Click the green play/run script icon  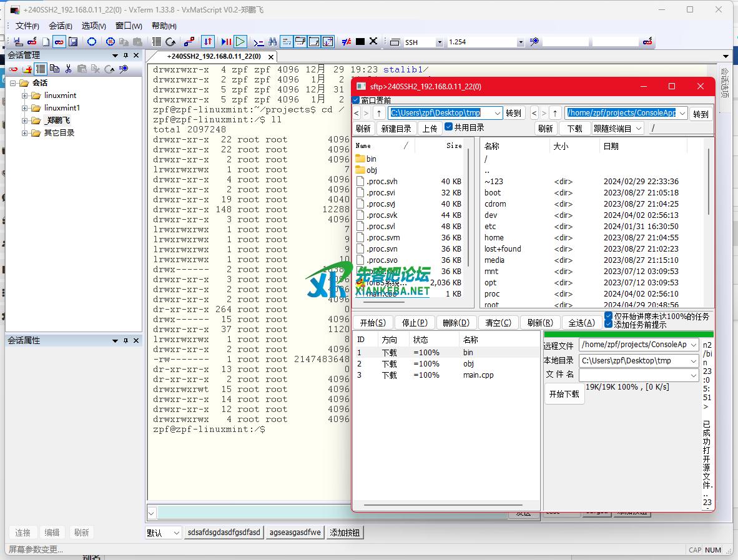[x=240, y=42]
